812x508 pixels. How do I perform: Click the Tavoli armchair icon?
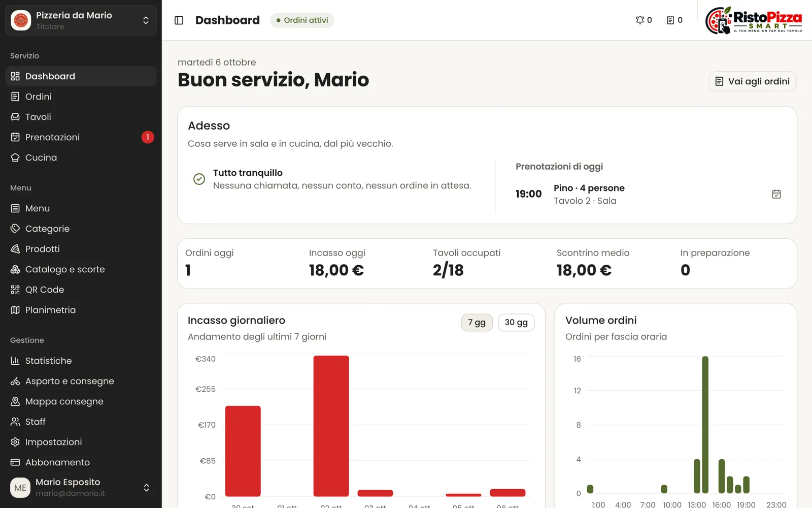pos(15,117)
